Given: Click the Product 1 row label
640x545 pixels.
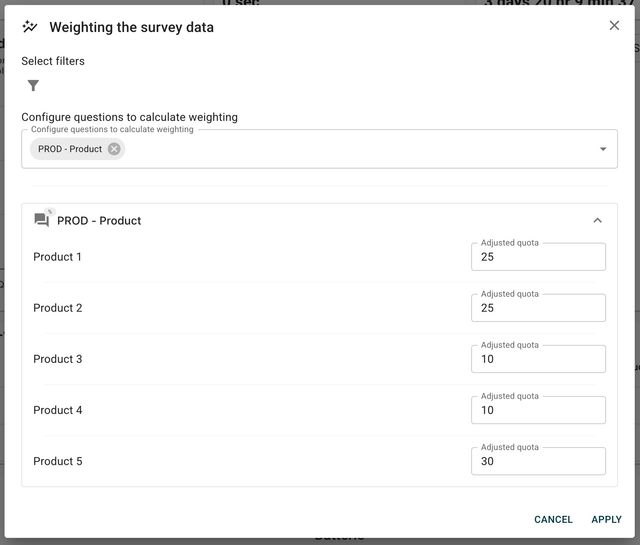Looking at the screenshot, I should 58,257.
